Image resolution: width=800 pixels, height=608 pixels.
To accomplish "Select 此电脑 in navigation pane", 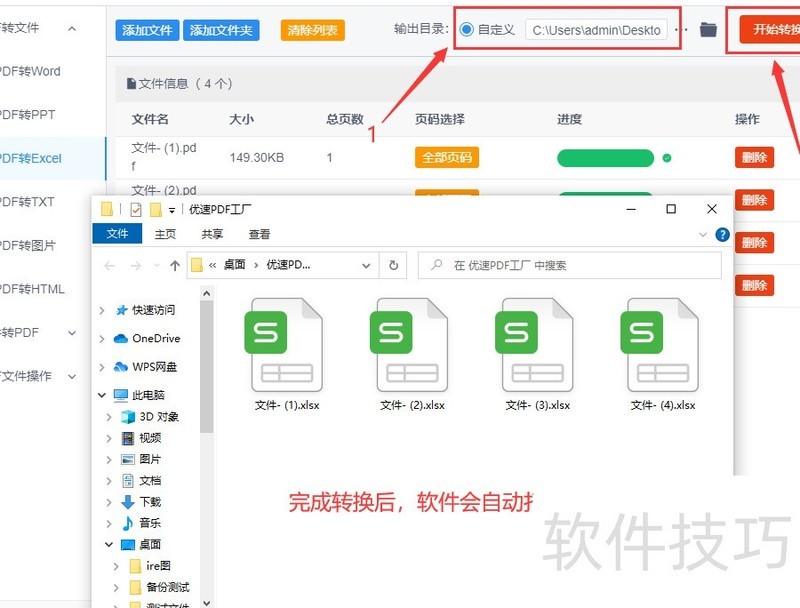I will (x=148, y=395).
